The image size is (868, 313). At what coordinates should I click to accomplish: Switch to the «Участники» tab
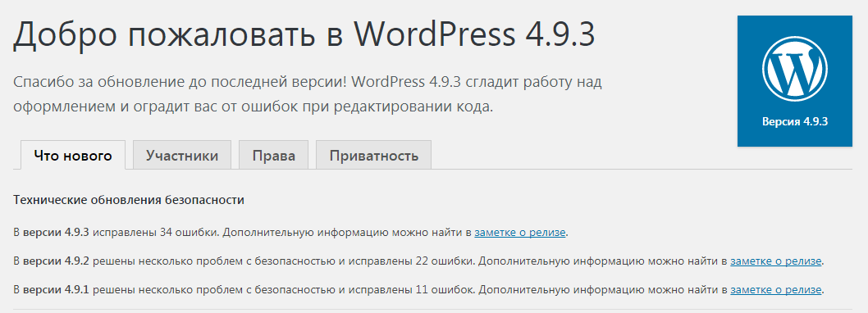click(182, 156)
